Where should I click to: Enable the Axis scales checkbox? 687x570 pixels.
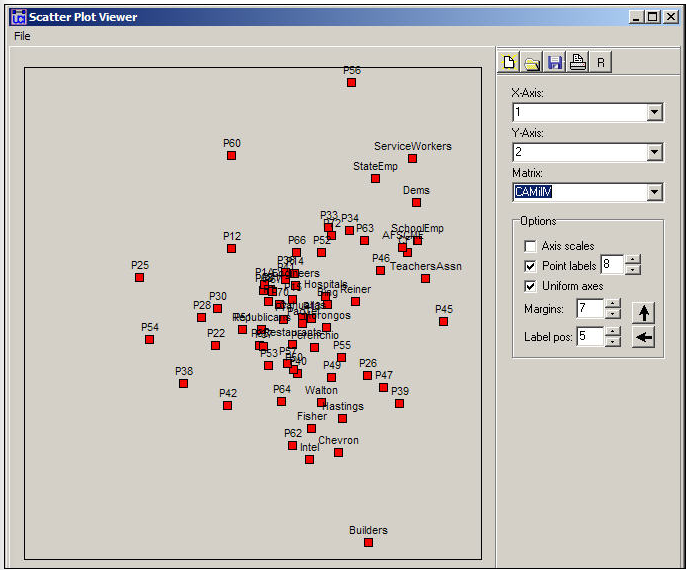click(x=530, y=246)
